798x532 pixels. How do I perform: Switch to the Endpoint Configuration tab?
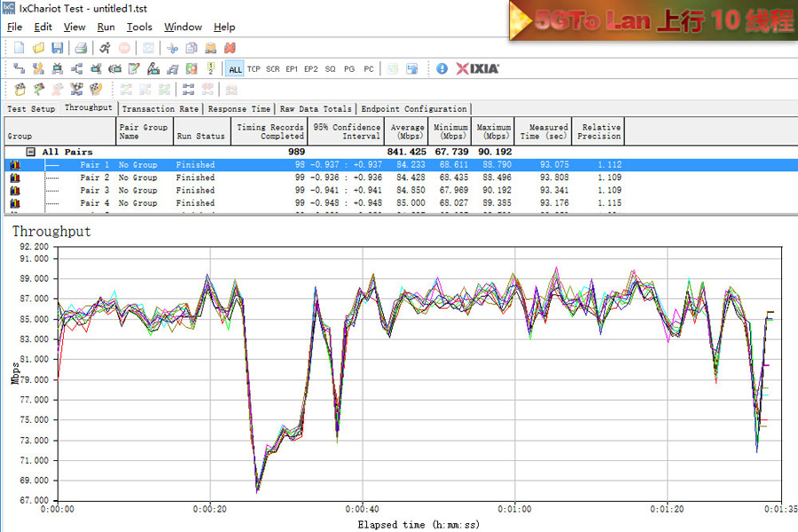[414, 109]
